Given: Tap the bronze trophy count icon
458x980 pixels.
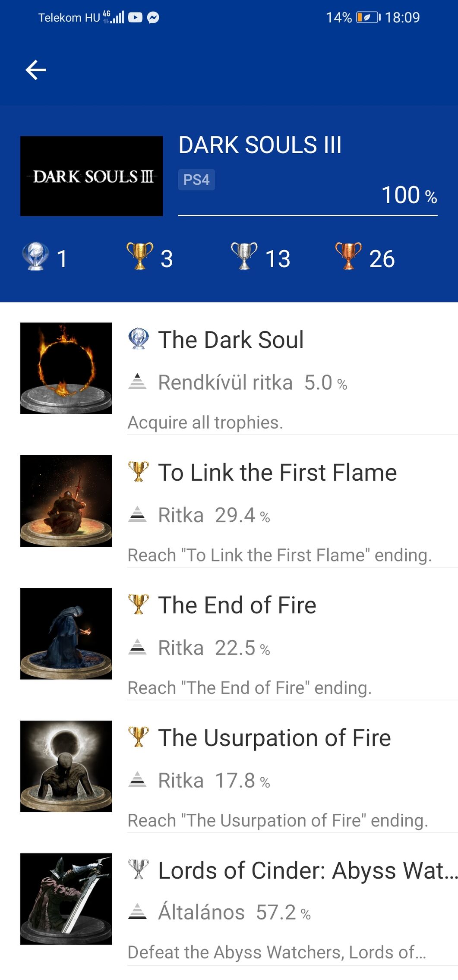Looking at the screenshot, I should click(x=348, y=256).
